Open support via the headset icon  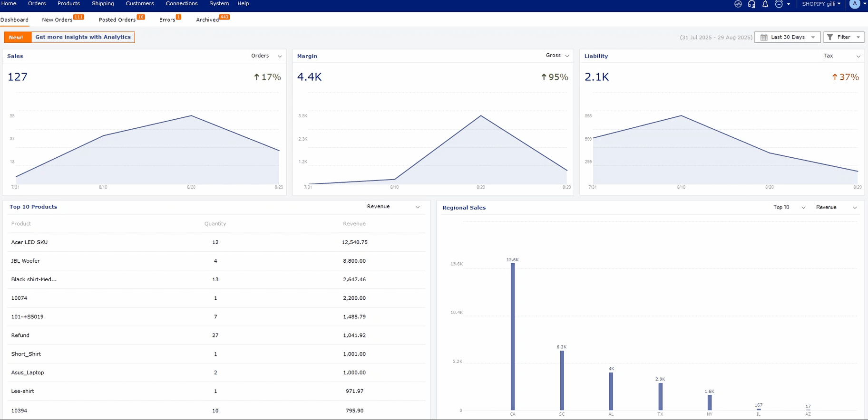click(x=751, y=4)
